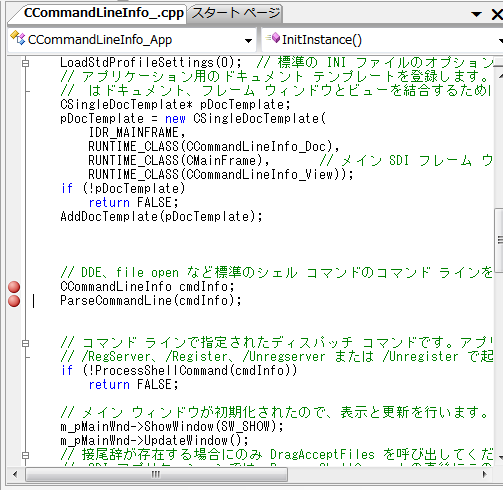
Task: Switch to the CCommandLineInfo_.cpp tab
Action: [103, 13]
